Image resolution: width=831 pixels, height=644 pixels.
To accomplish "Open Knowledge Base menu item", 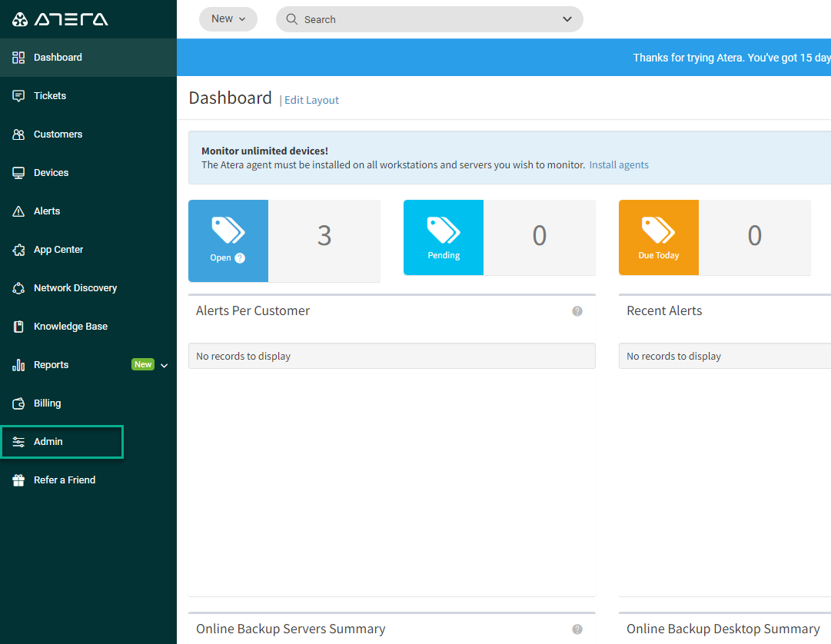I will click(88, 327).
